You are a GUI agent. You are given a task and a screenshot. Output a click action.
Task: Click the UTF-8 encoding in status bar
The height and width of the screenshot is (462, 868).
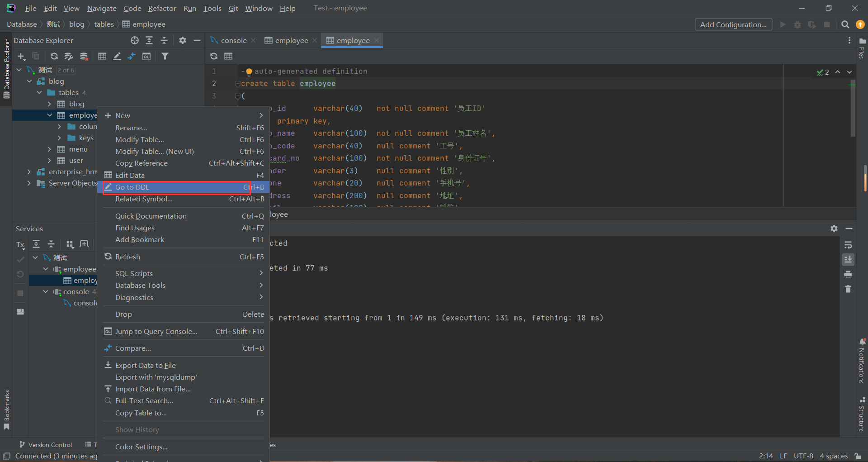(803, 456)
